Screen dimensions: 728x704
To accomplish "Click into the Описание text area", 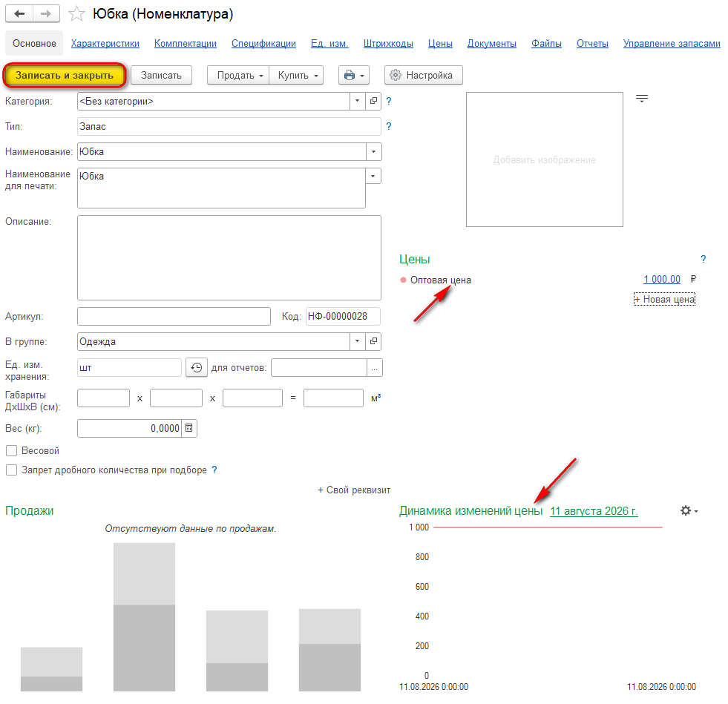I will 229,257.
